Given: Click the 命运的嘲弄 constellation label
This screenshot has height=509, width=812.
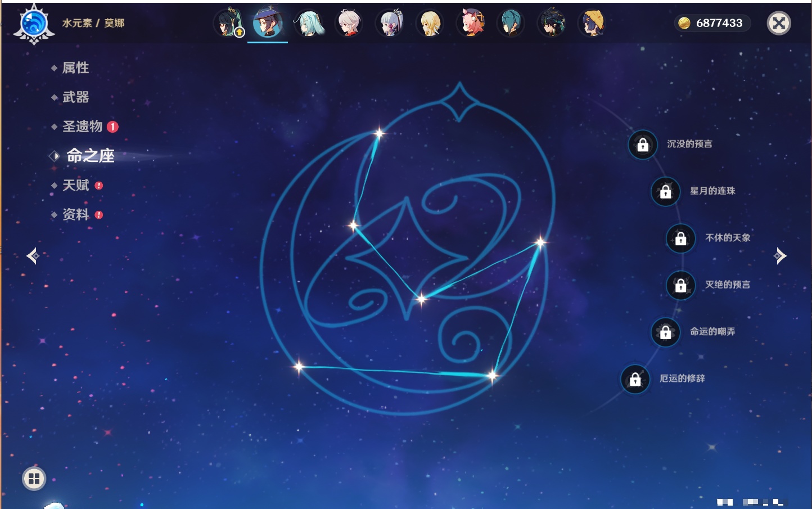Looking at the screenshot, I should (x=712, y=331).
